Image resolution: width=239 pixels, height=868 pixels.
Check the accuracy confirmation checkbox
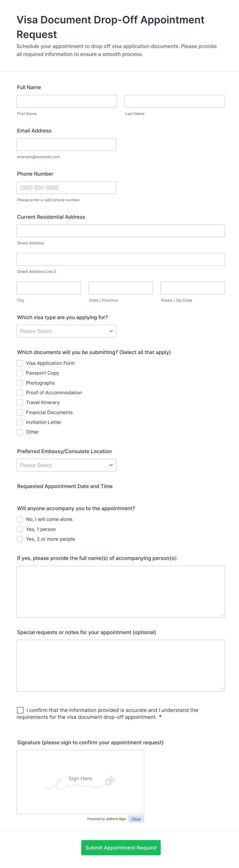(20, 710)
